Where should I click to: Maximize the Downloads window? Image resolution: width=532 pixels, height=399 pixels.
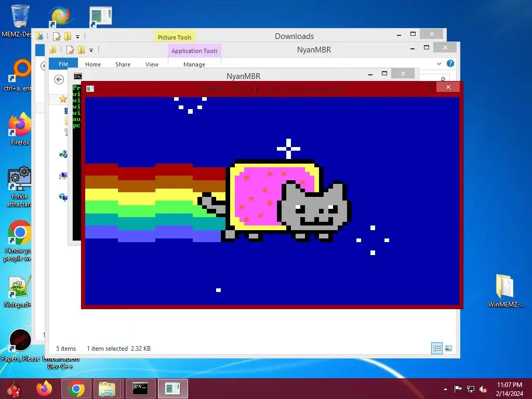(x=413, y=34)
